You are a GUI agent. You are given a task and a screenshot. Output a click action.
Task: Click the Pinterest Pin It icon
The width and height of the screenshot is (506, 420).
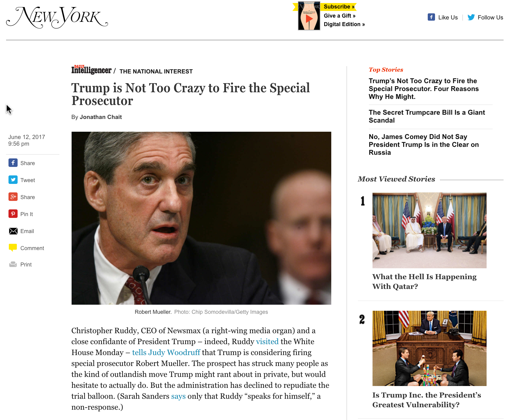click(x=13, y=214)
